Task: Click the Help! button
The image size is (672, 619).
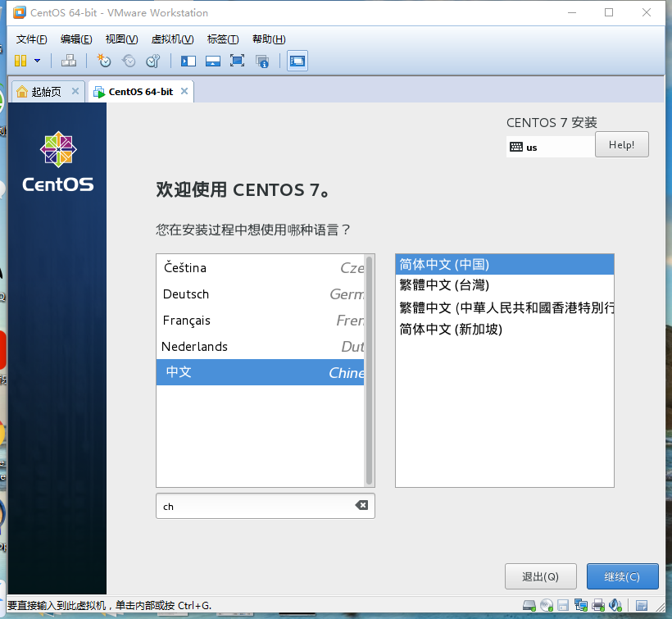Action: [x=621, y=145]
